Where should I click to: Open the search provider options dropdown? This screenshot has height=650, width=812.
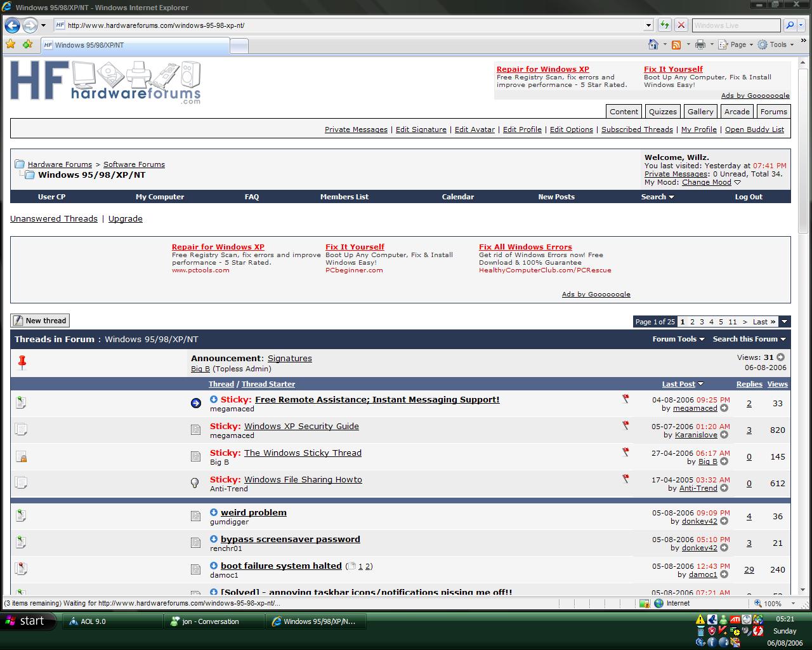(801, 25)
